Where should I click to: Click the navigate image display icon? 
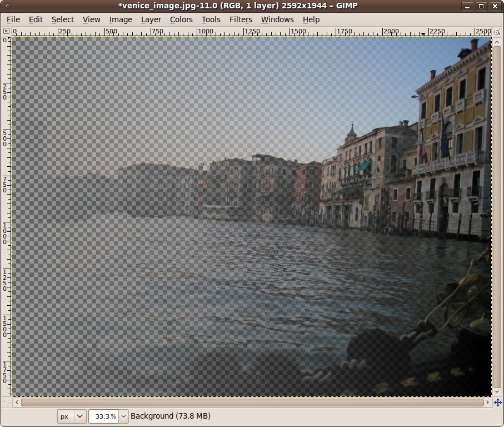coord(497,402)
